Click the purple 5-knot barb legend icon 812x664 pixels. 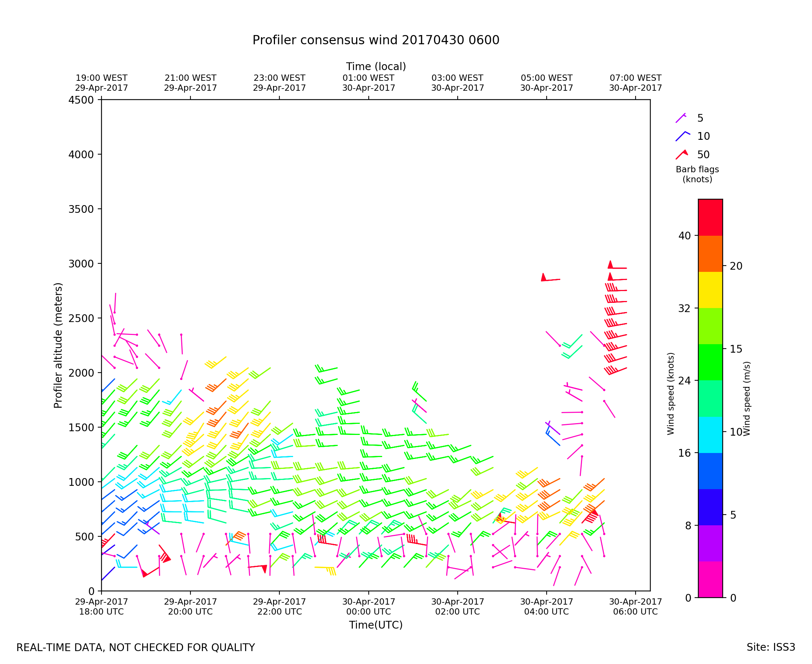point(681,118)
